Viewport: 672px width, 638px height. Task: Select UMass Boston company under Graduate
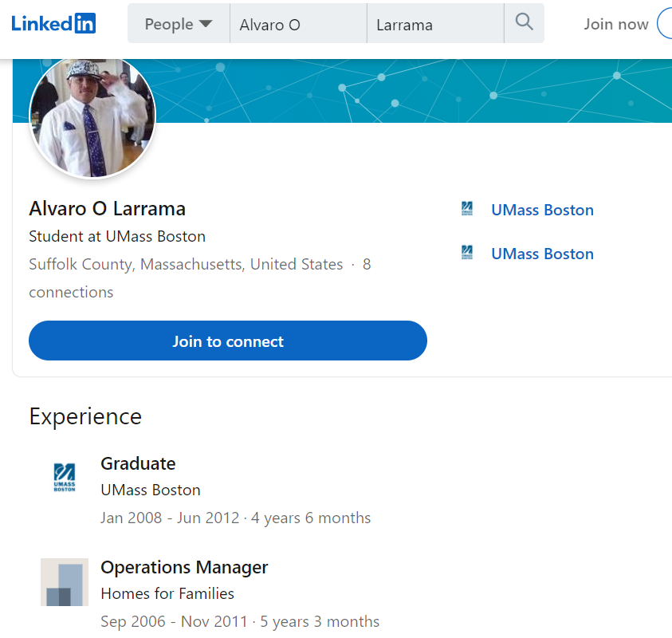[151, 490]
